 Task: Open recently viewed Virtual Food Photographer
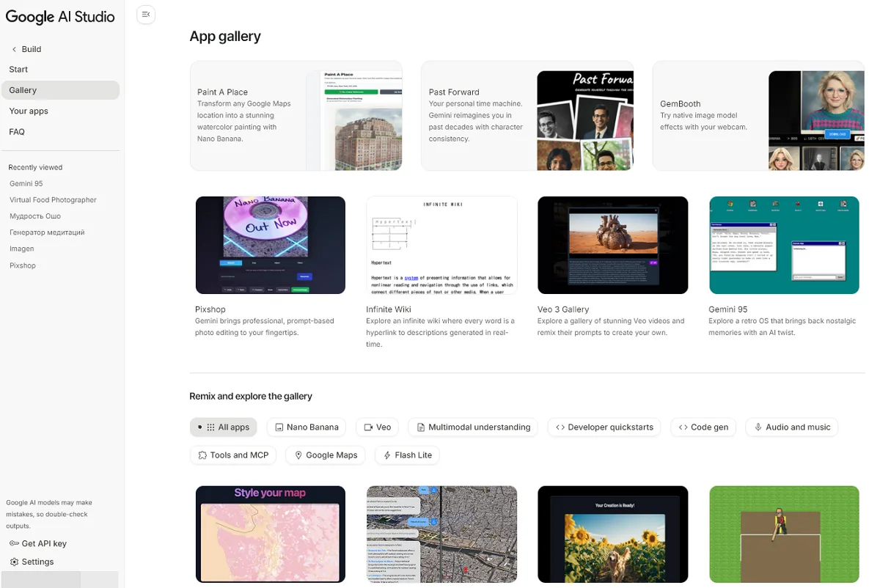53,199
